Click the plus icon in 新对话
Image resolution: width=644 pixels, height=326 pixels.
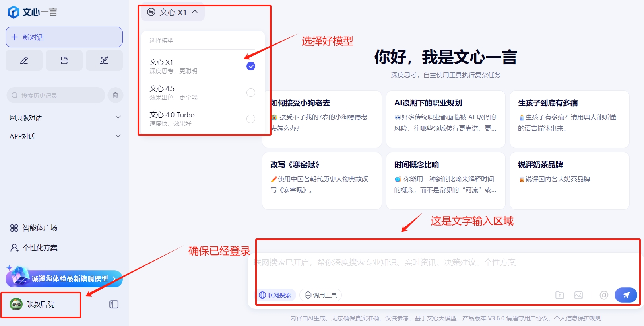[15, 37]
